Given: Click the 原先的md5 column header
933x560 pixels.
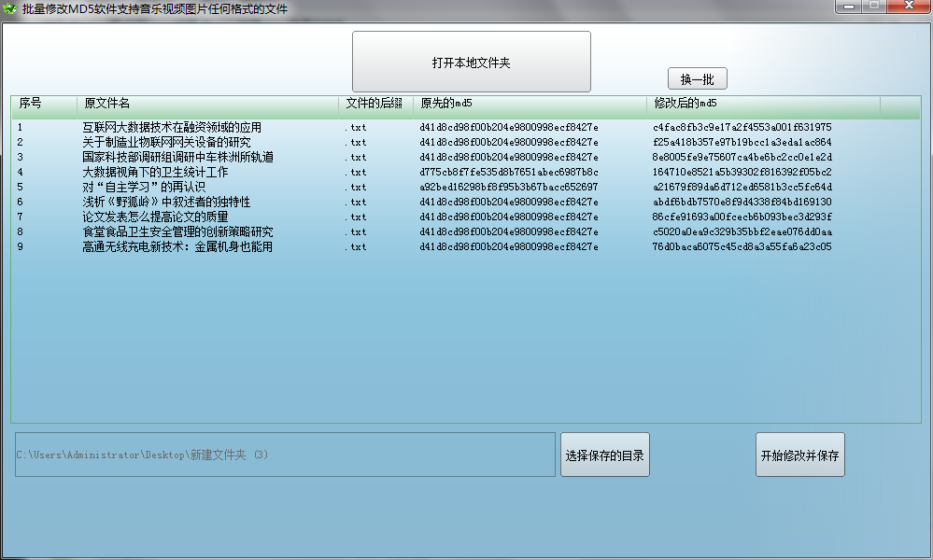Looking at the screenshot, I should coord(529,103).
